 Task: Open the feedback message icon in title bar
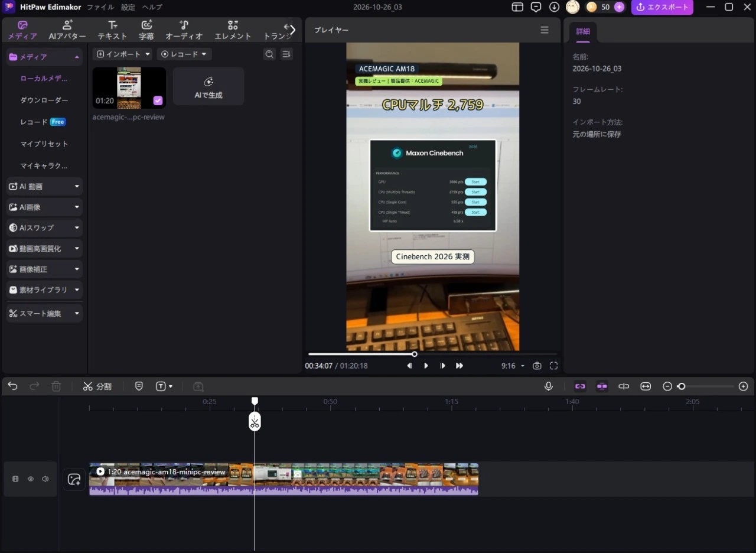536,7
